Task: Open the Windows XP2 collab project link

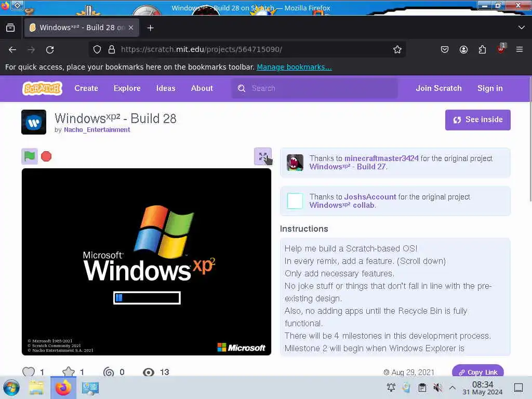Action: pyautogui.click(x=342, y=205)
